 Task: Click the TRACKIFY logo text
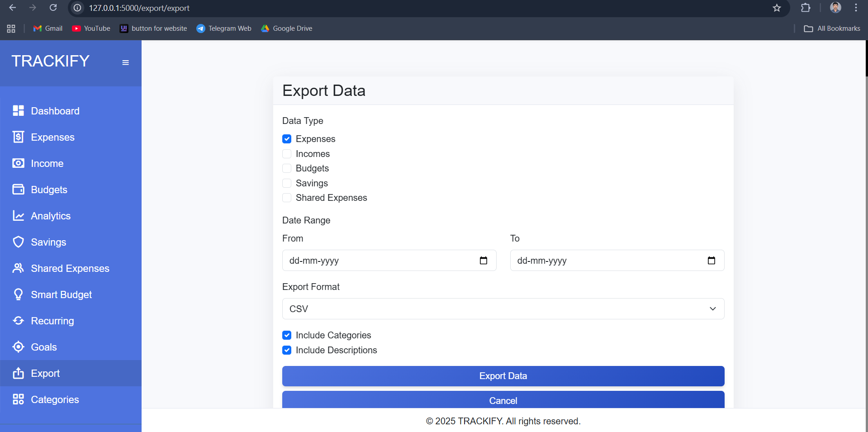pyautogui.click(x=51, y=61)
